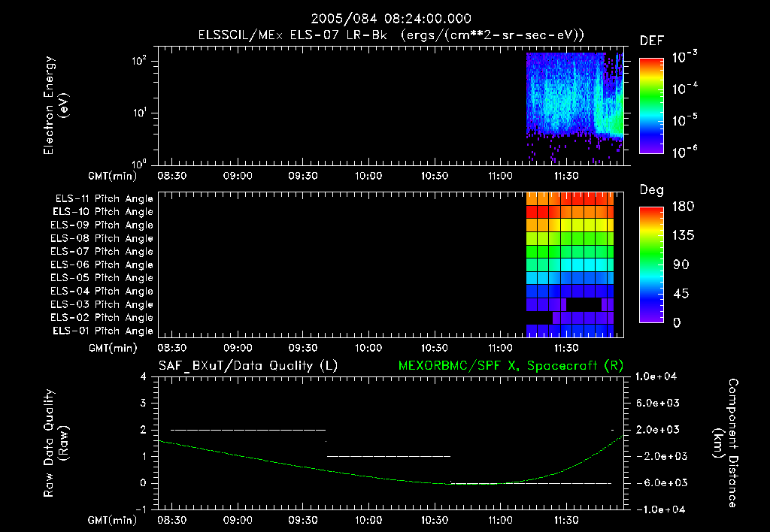Click the Component Distance (km) axis label
The image size is (770, 532).
coord(726,443)
